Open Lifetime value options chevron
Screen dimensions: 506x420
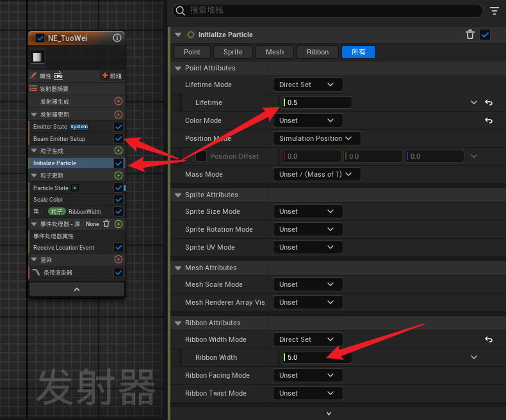(x=474, y=102)
